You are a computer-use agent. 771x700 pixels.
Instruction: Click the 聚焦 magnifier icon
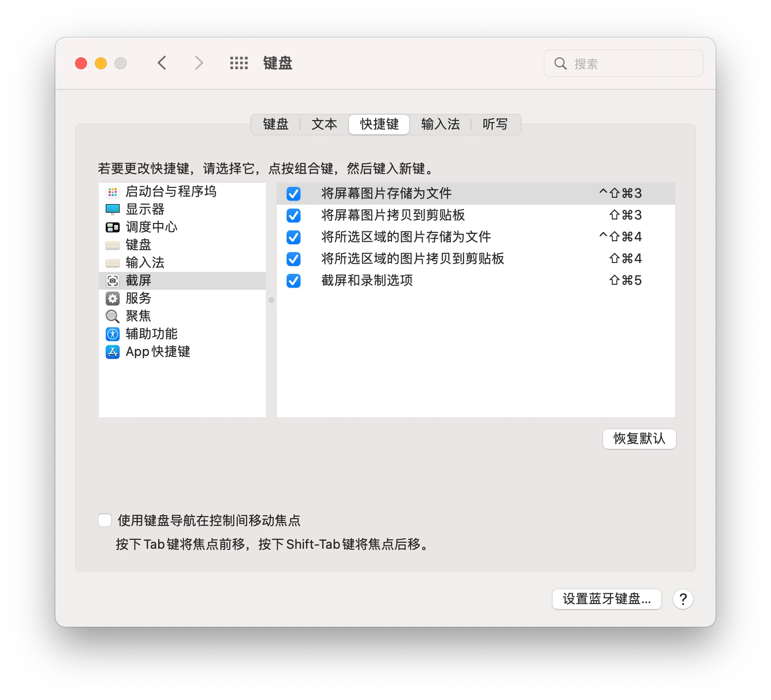[x=113, y=316]
